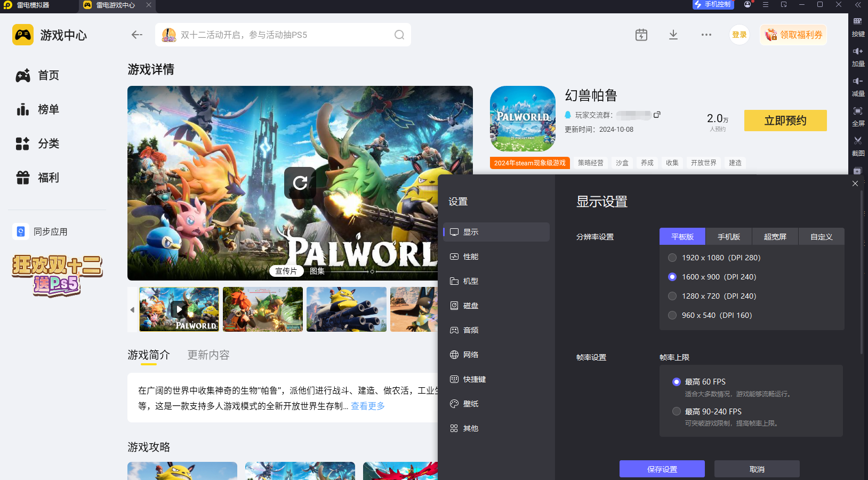The width and height of the screenshot is (868, 480).
Task: Open the calendar reservation icon
Action: pyautogui.click(x=641, y=35)
